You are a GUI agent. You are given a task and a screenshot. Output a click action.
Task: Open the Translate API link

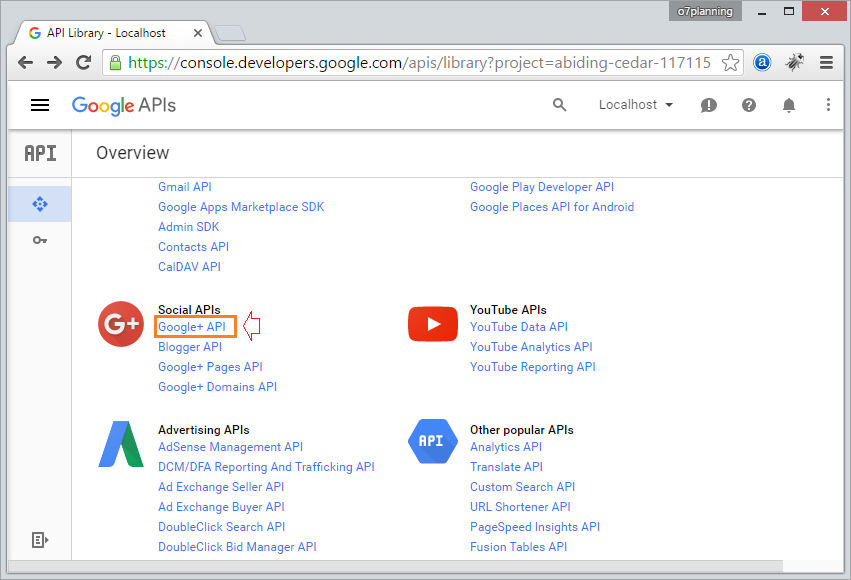pyautogui.click(x=506, y=467)
